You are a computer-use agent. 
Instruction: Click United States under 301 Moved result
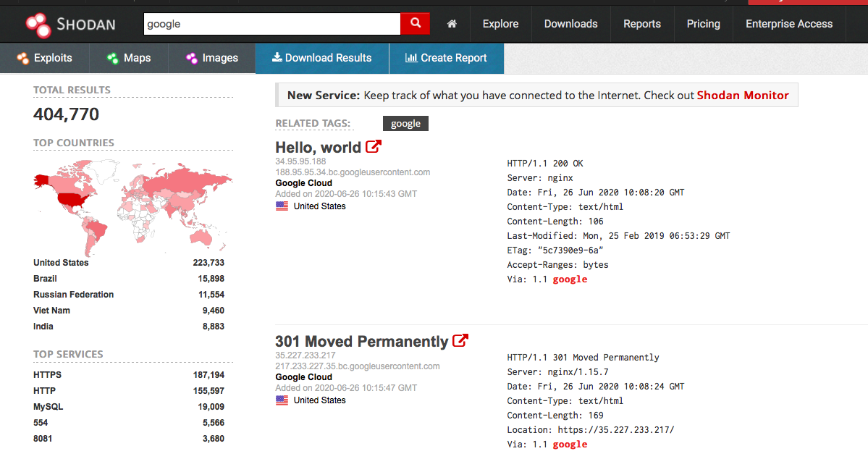point(319,400)
